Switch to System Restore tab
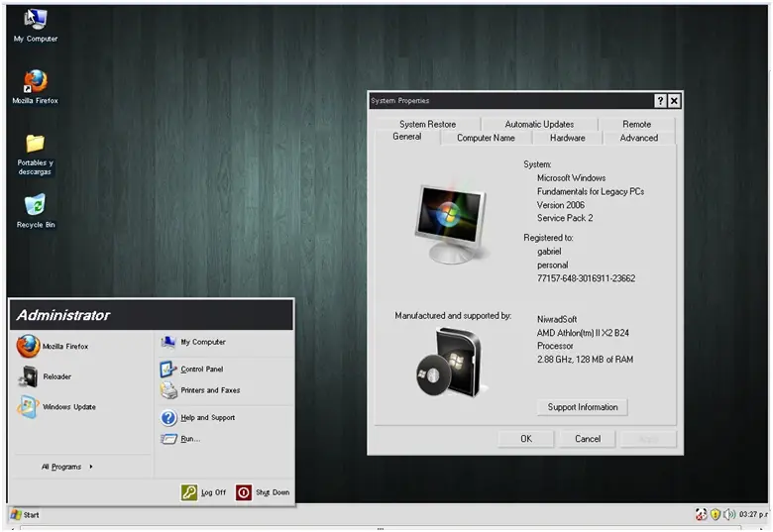773x532 pixels. (427, 124)
